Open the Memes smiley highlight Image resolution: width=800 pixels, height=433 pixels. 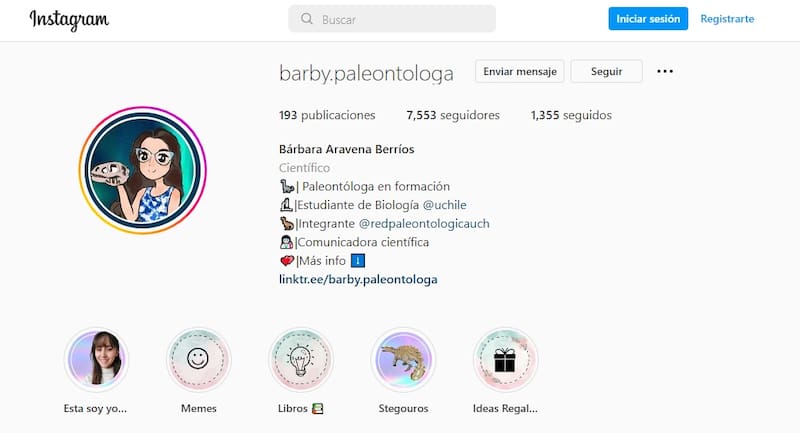coord(198,360)
